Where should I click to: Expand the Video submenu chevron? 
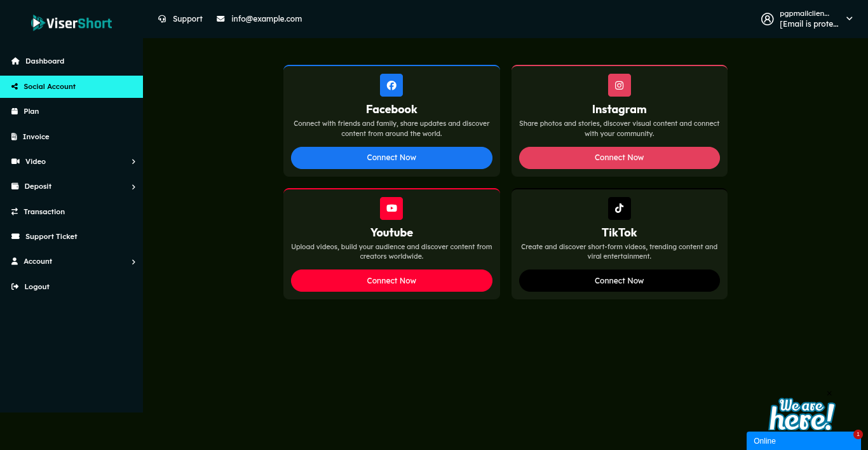(133, 162)
